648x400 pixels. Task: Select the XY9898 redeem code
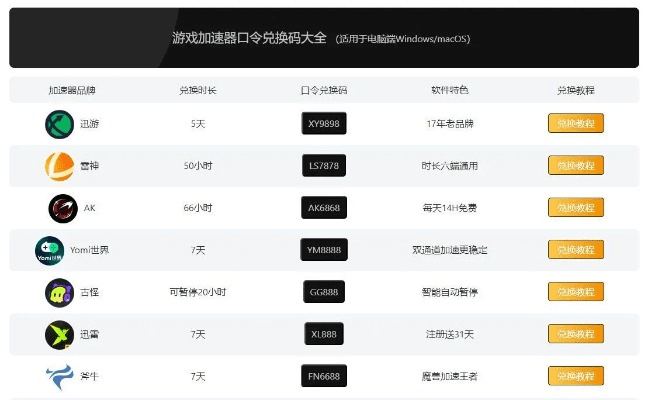click(x=324, y=123)
